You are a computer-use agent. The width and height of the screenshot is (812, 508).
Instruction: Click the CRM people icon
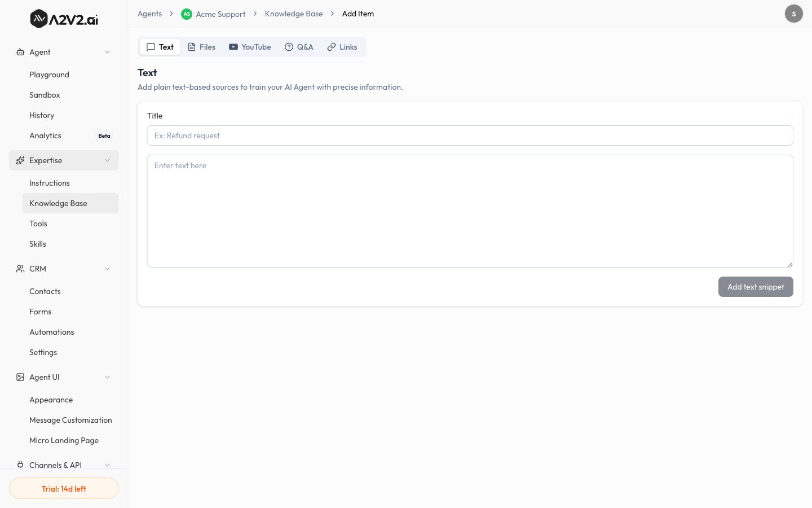coord(20,269)
